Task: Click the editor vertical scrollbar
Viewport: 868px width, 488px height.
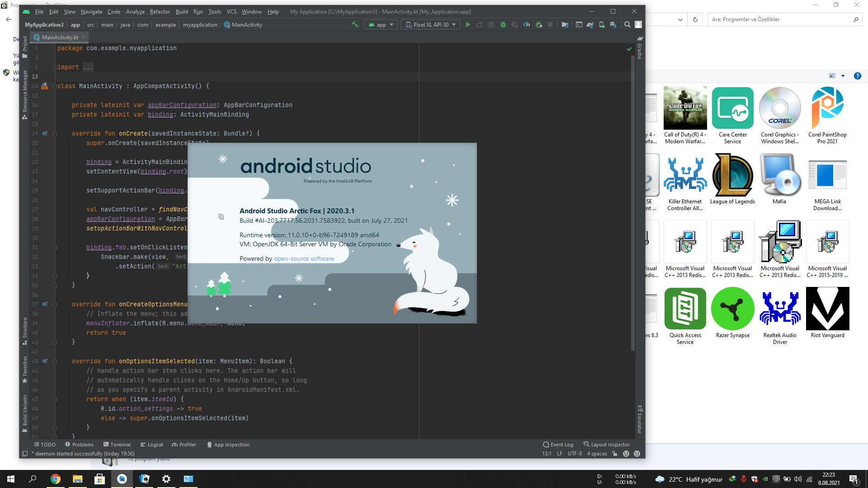Action: [x=633, y=203]
